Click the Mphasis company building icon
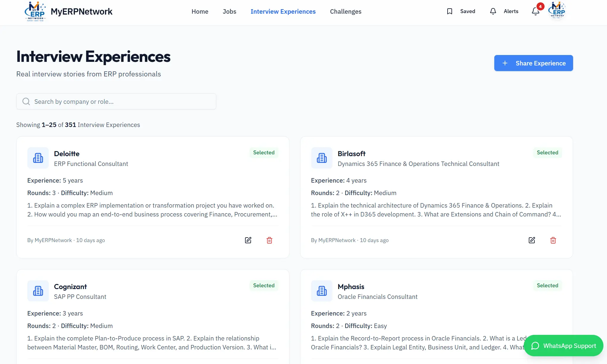The image size is (607, 364). (x=322, y=291)
